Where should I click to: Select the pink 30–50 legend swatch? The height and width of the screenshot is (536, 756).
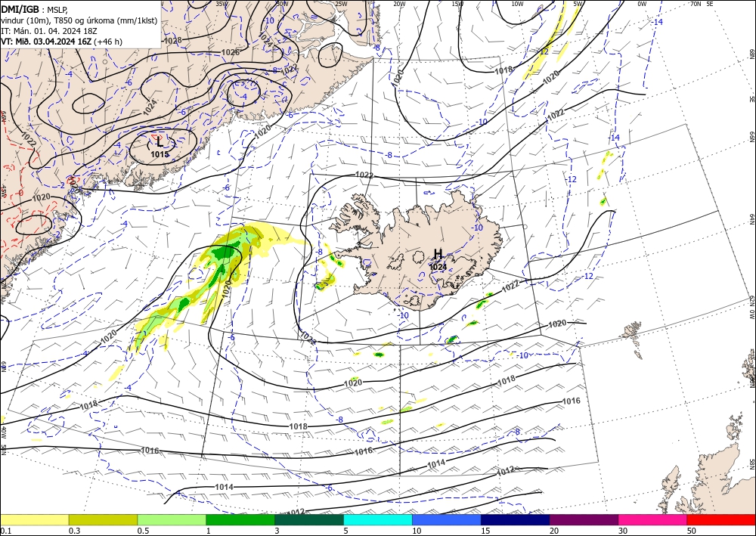click(x=653, y=519)
